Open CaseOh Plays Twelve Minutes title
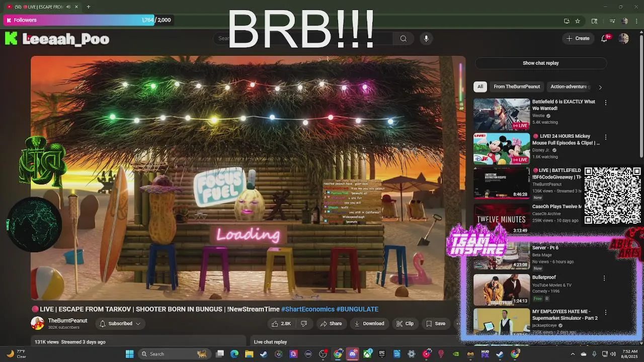This screenshot has height=362, width=644. point(556,207)
